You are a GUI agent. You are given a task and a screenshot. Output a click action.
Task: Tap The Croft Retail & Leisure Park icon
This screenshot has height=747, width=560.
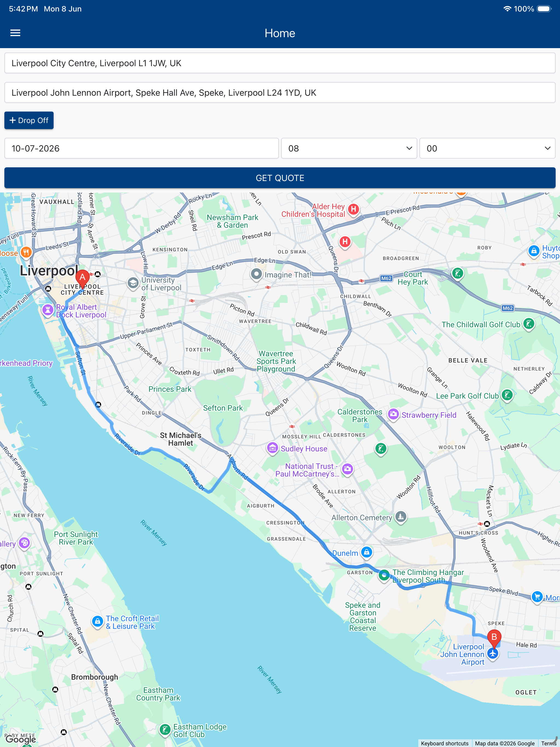point(97,621)
